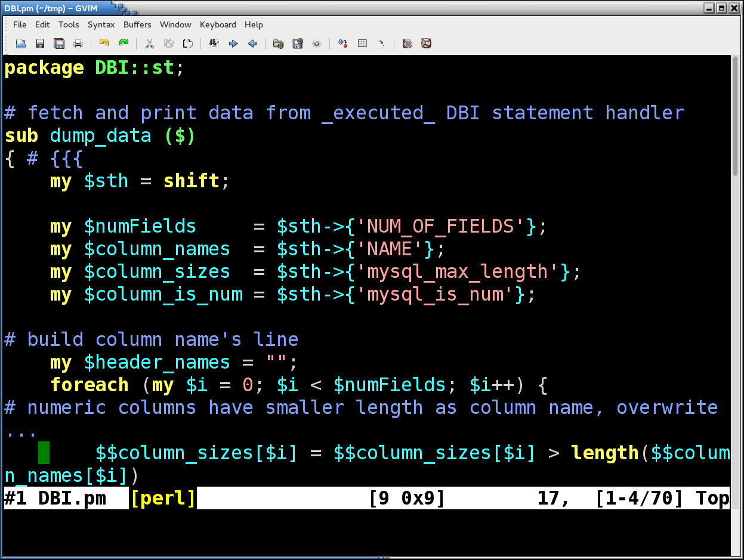744x560 pixels.
Task: Print the buffer using the printer icon
Action: (x=78, y=44)
